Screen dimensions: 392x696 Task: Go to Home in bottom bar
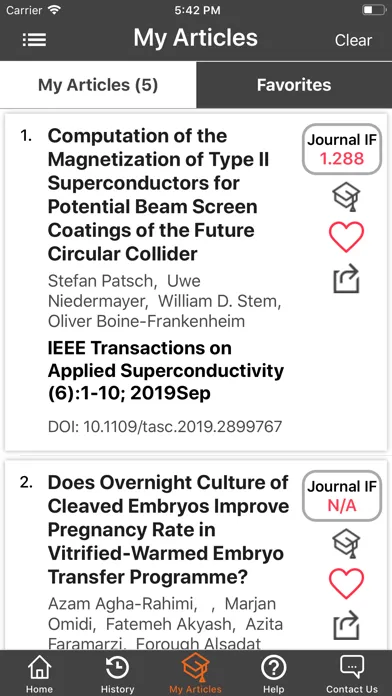coord(39,675)
